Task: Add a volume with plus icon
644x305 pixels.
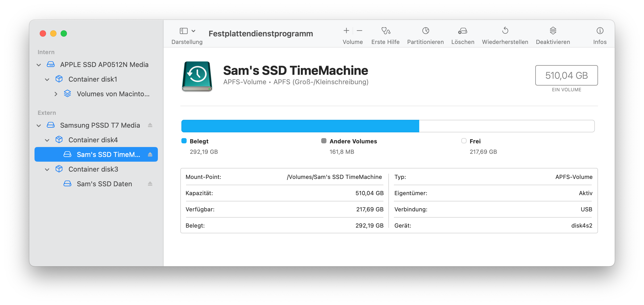Action: click(x=346, y=31)
